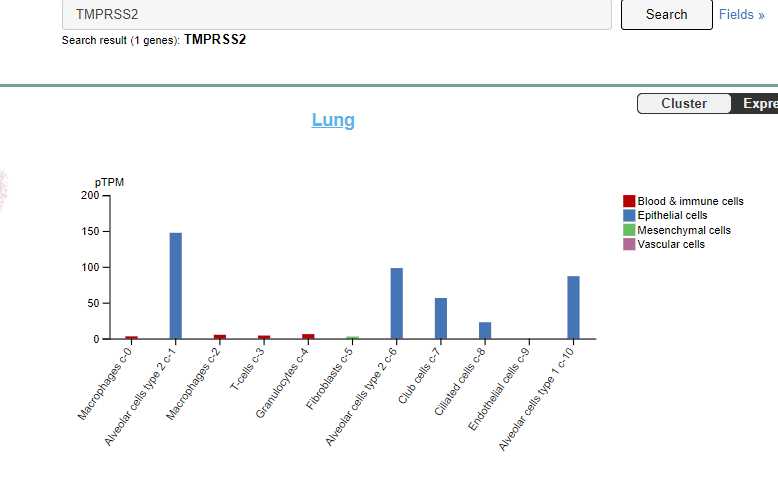Click the Granulocytes c-4 red bar
The image size is (778, 486).
[x=308, y=337]
